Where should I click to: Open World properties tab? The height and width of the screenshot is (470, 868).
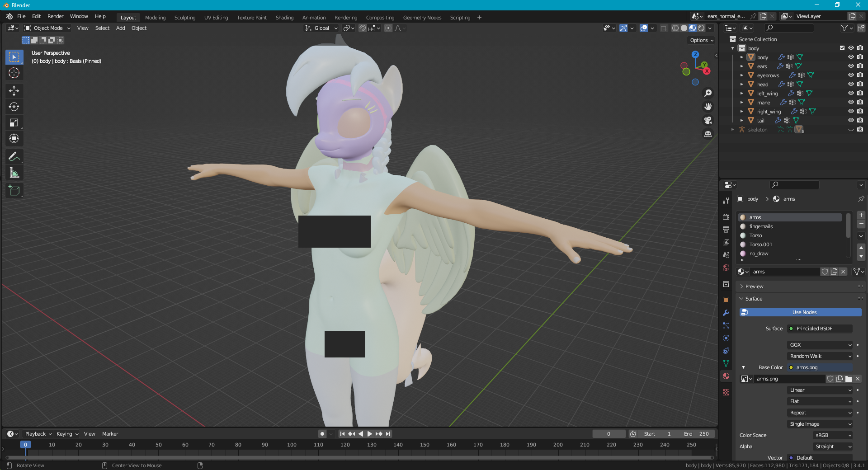726,268
